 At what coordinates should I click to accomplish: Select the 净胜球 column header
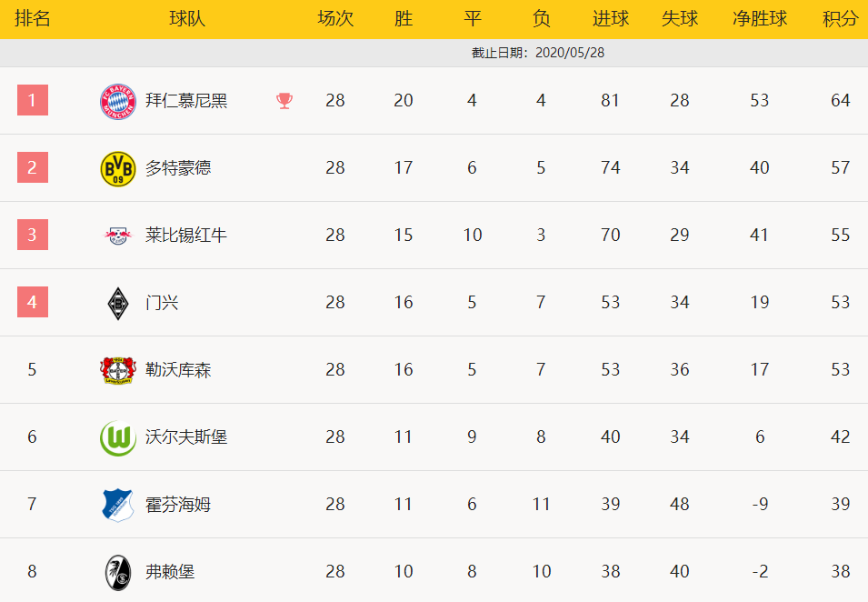(760, 19)
